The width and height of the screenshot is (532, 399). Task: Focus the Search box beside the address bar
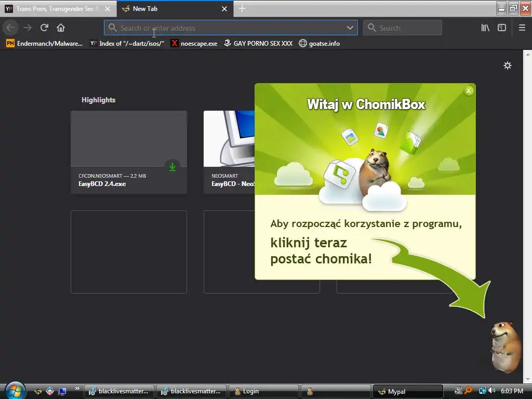click(x=403, y=28)
